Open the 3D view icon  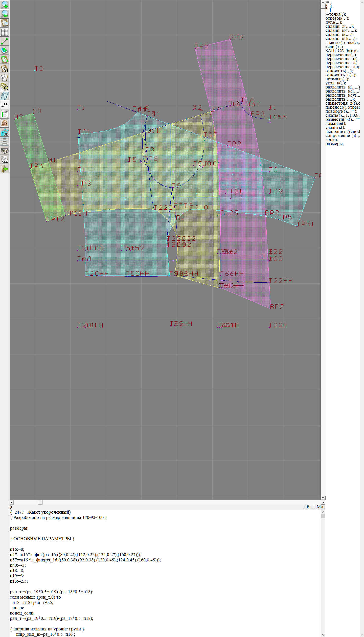(5, 132)
